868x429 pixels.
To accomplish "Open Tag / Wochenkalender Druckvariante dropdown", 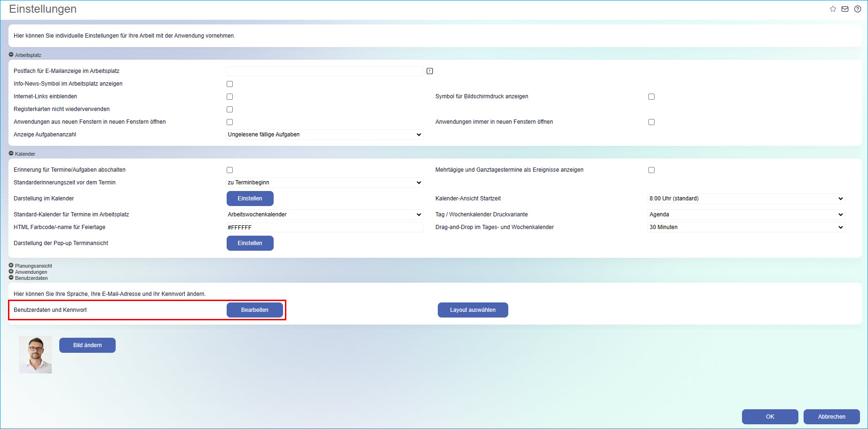I will [746, 214].
